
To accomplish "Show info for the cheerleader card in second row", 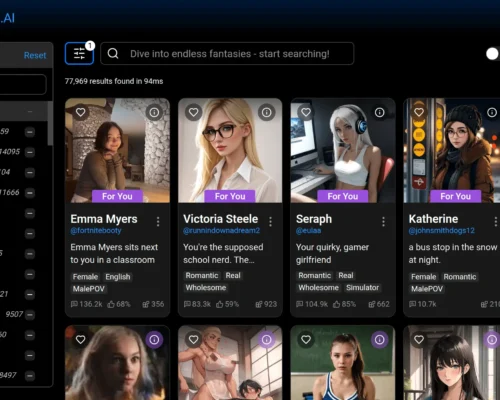I will tap(379, 340).
